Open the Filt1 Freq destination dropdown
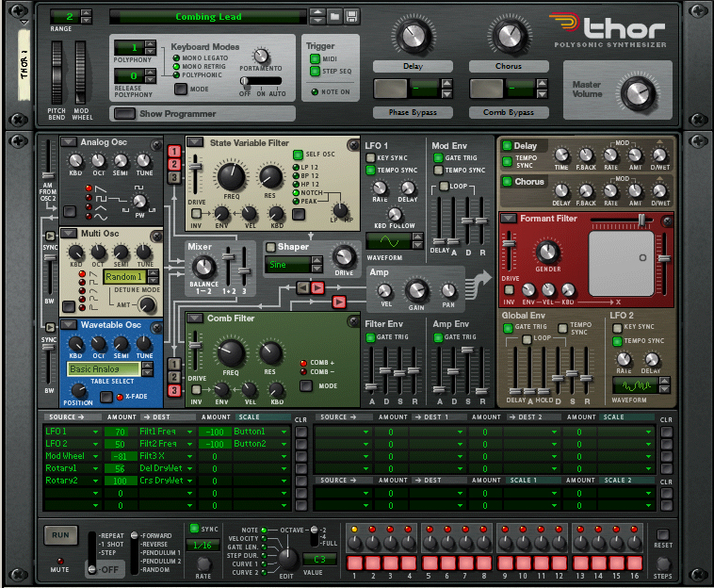Viewport: 714px width, 588px height. point(190,432)
